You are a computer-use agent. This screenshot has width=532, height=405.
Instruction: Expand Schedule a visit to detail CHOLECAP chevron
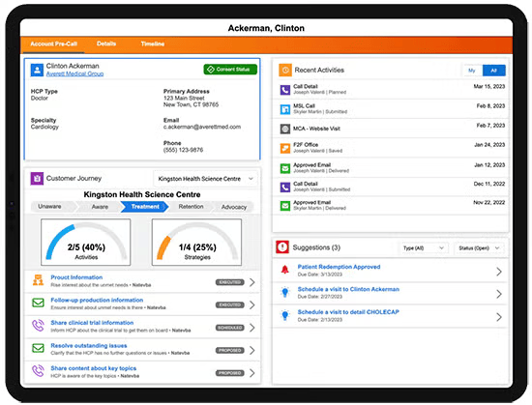(499, 317)
